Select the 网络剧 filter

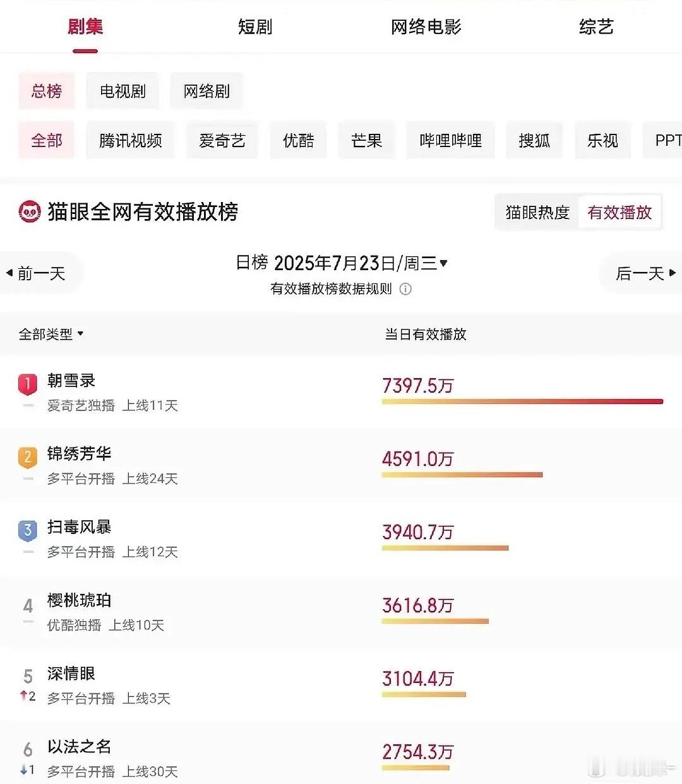click(x=206, y=92)
